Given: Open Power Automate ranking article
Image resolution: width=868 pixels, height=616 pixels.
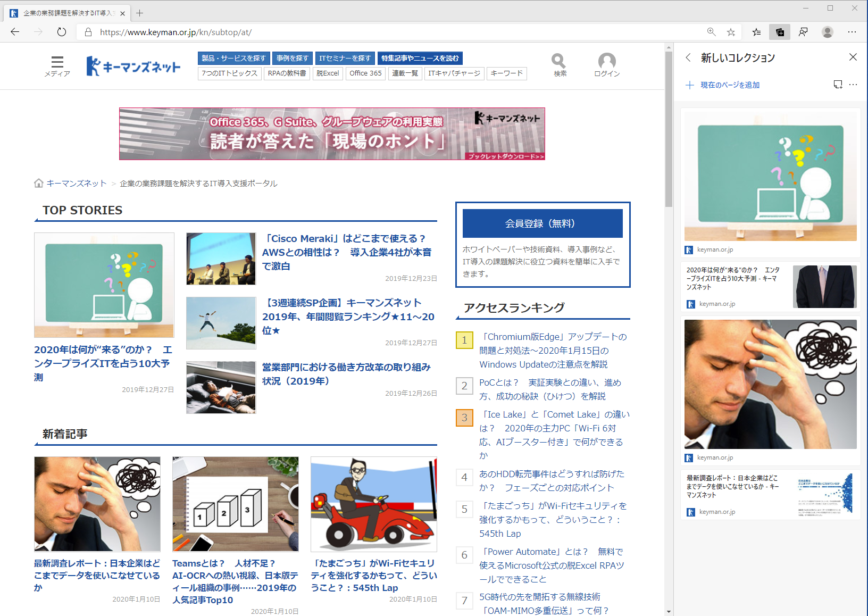Looking at the screenshot, I should point(552,565).
